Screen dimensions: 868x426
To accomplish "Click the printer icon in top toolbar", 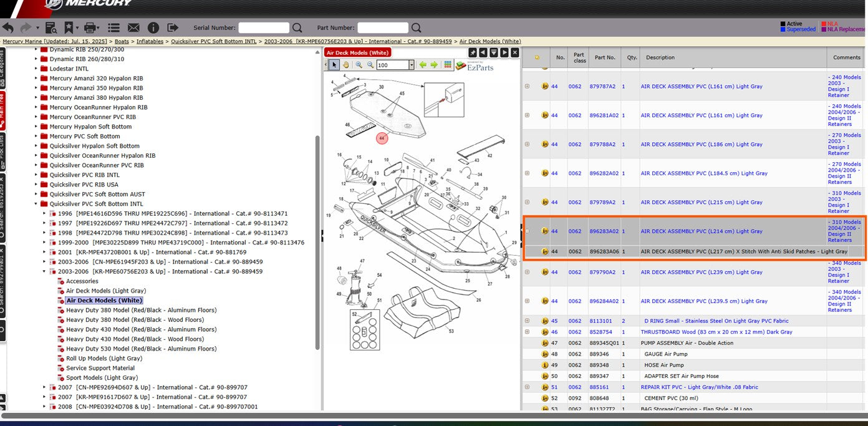I will [x=90, y=27].
